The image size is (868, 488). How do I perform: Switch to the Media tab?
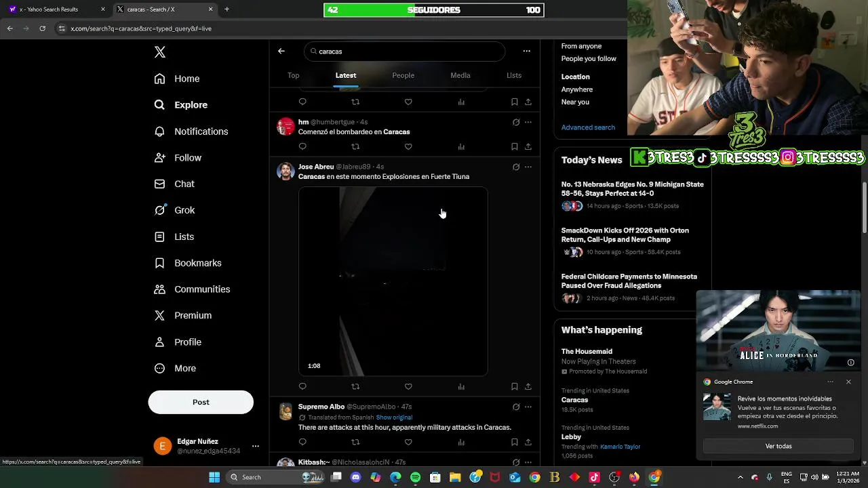(460, 75)
